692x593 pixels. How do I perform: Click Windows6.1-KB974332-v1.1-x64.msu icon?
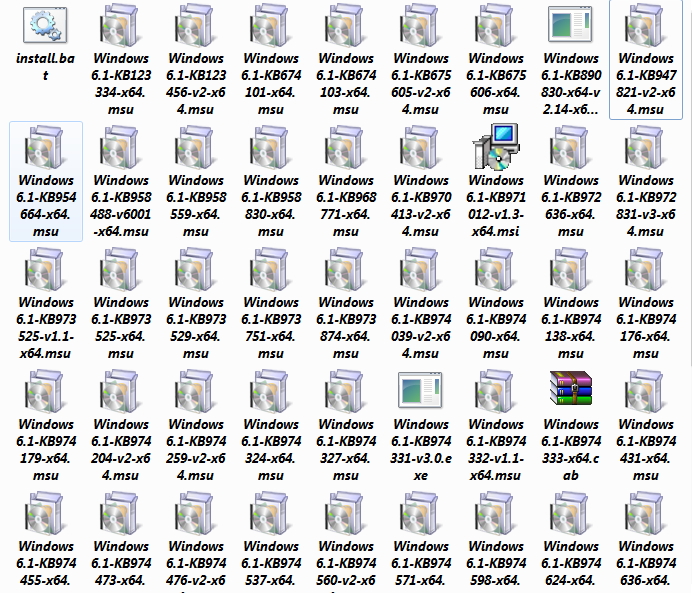[x=496, y=391]
